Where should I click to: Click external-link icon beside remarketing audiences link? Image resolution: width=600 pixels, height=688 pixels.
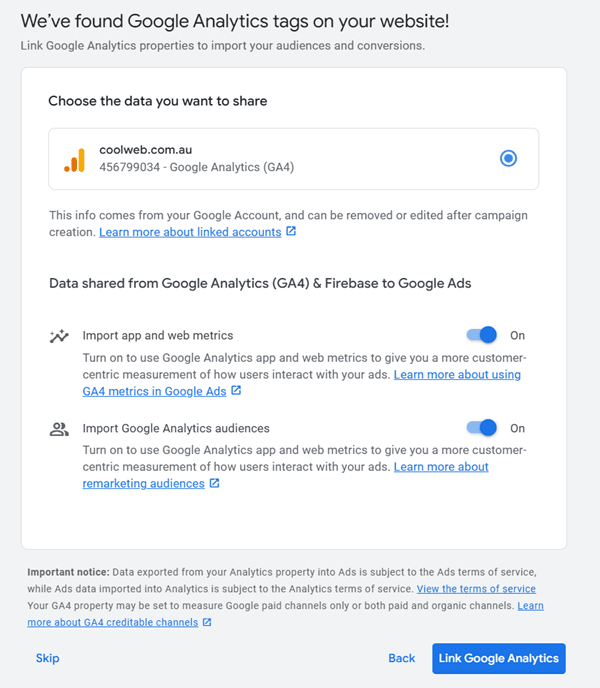(214, 483)
